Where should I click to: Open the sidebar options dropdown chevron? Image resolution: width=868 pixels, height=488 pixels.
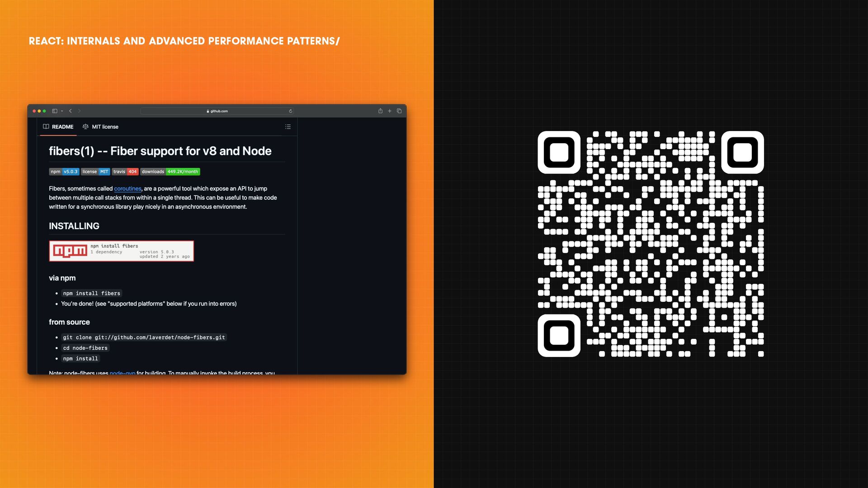pos(62,111)
